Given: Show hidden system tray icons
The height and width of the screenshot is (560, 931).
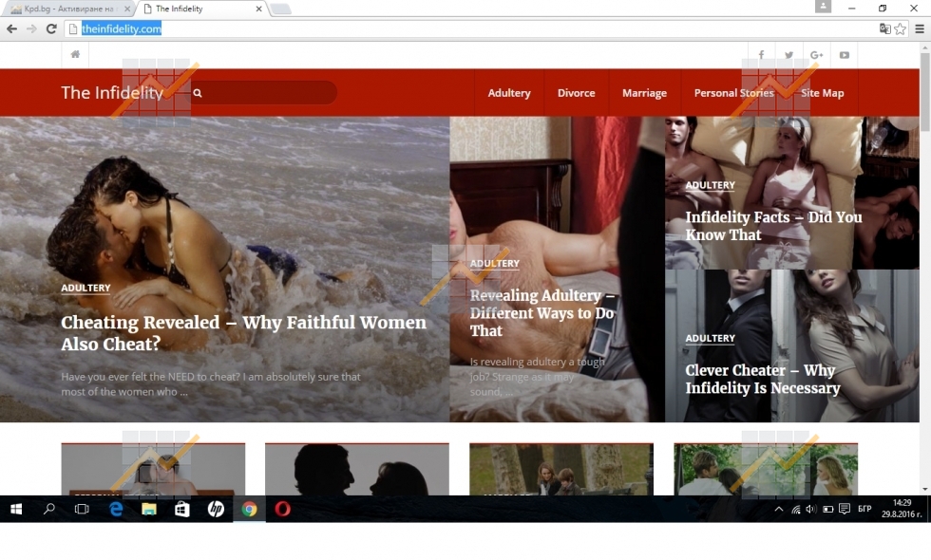Looking at the screenshot, I should pos(778,509).
